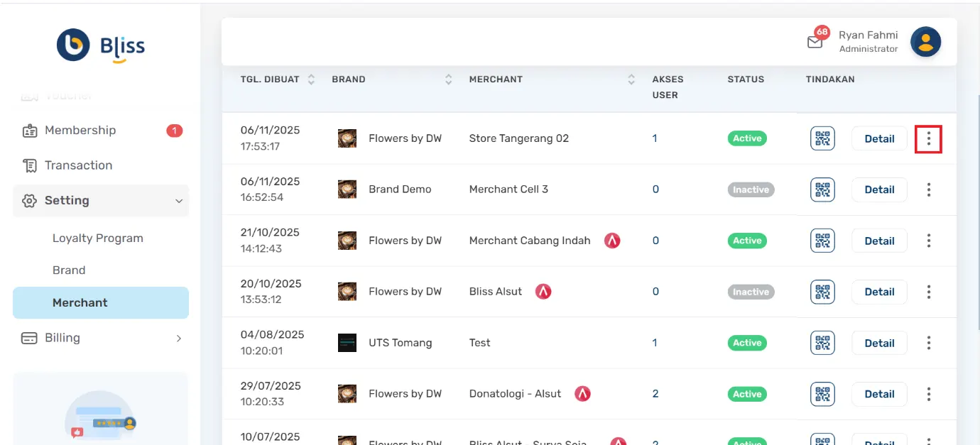
Task: Click the Bliss logo in sidebar
Action: (x=101, y=46)
